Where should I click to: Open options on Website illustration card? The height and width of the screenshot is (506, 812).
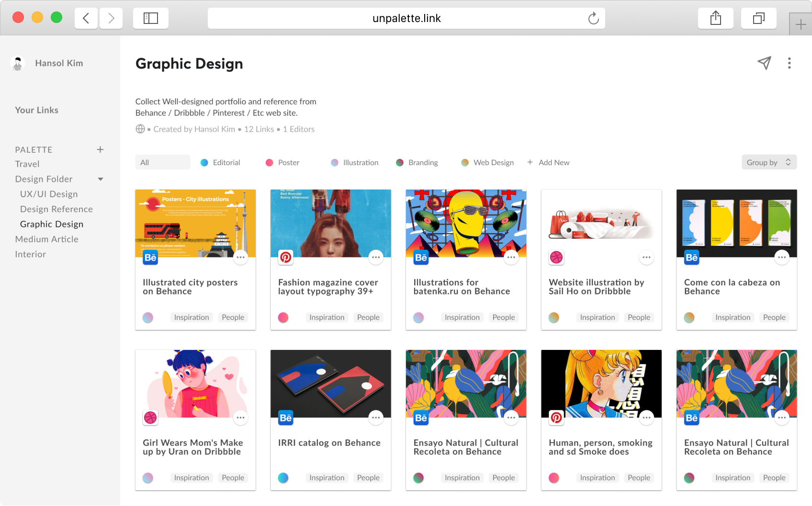(646, 258)
